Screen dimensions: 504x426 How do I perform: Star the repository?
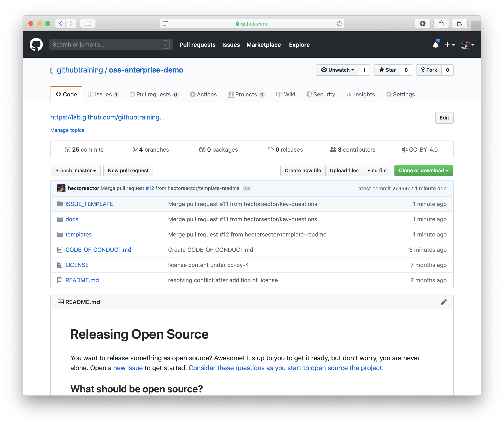point(387,70)
